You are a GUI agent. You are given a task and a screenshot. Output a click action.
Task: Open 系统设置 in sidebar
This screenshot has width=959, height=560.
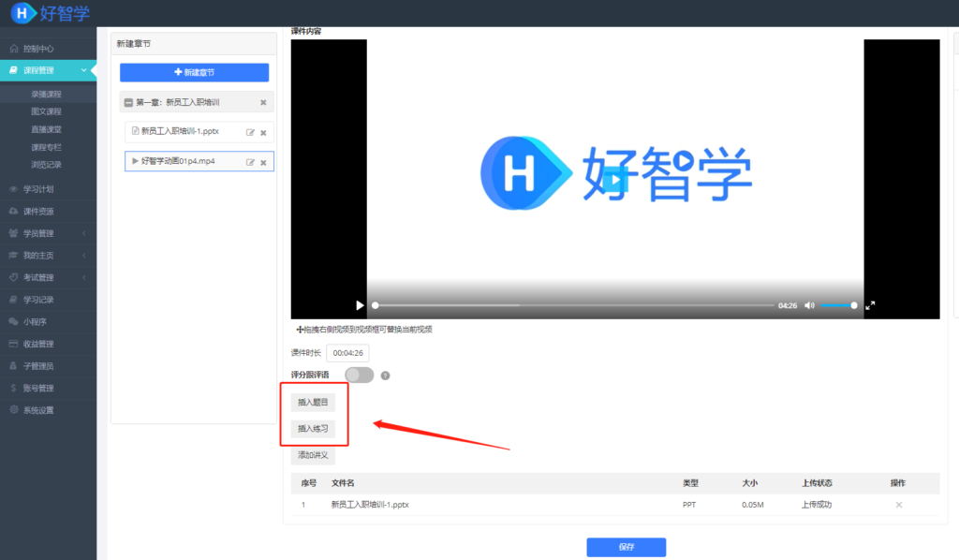coord(37,409)
